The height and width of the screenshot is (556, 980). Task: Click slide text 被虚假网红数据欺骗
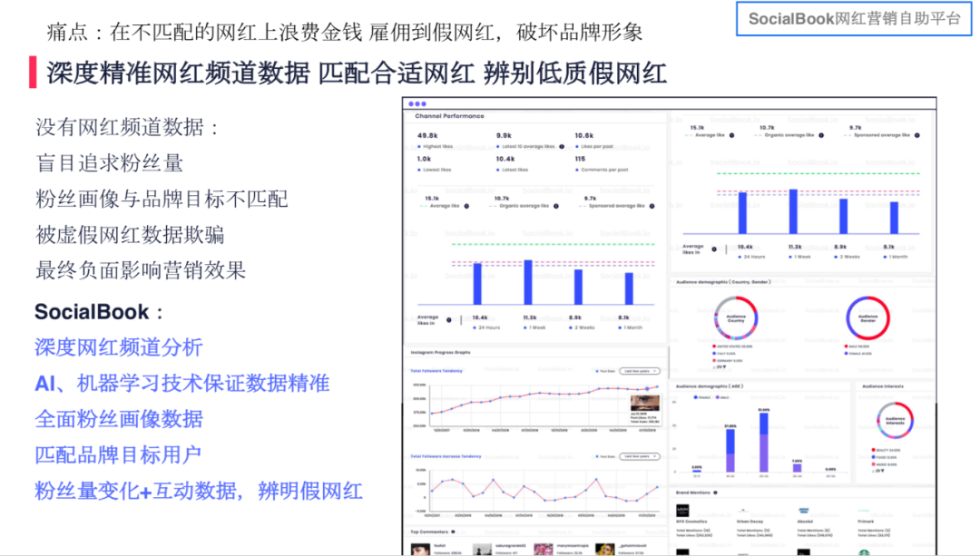point(130,235)
